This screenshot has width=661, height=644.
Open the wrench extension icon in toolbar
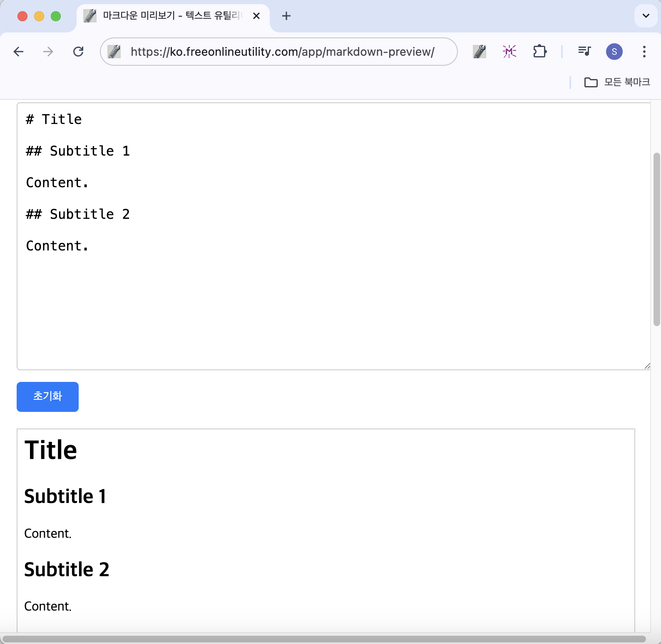click(480, 52)
